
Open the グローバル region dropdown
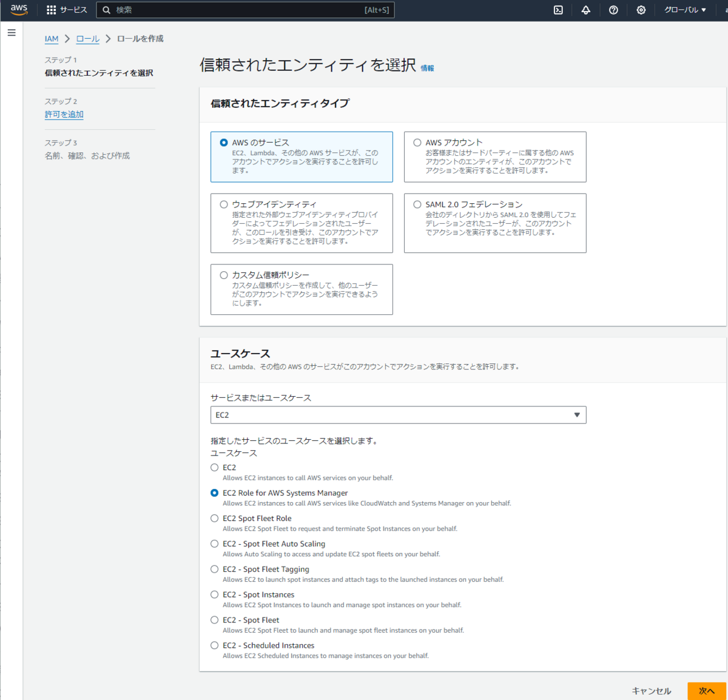pyautogui.click(x=685, y=10)
